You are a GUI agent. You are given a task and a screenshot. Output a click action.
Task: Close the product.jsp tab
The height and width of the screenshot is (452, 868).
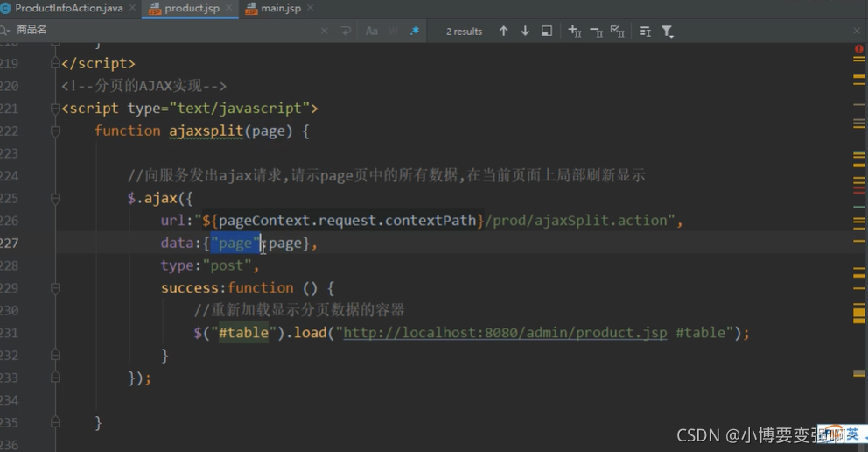tap(230, 8)
